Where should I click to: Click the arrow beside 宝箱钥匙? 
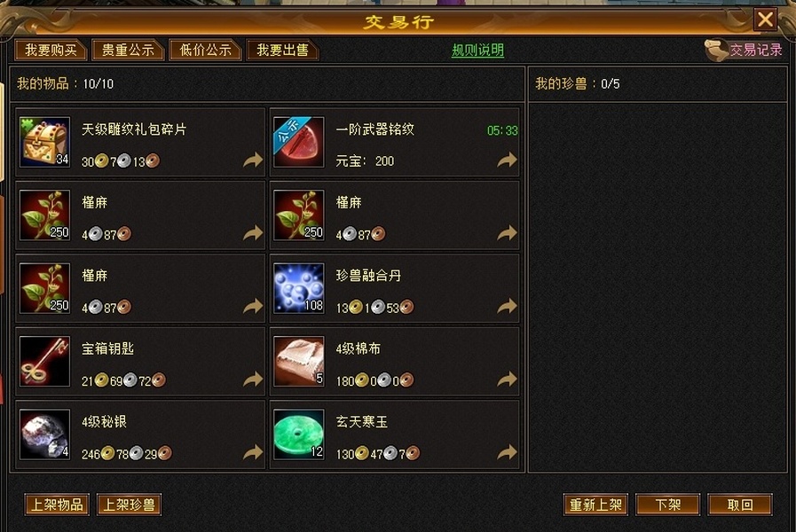(x=253, y=379)
